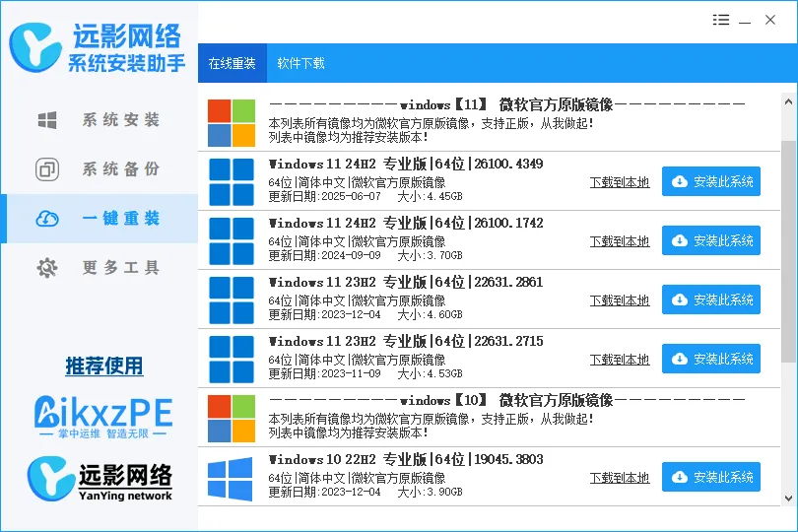The width and height of the screenshot is (798, 532).
Task: Click the Windows logo icon beside 系统安装
Action: tap(47, 120)
